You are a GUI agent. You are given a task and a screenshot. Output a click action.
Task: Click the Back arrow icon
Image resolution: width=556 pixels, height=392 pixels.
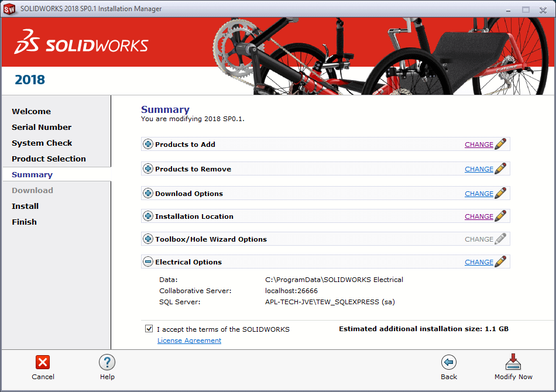click(449, 362)
